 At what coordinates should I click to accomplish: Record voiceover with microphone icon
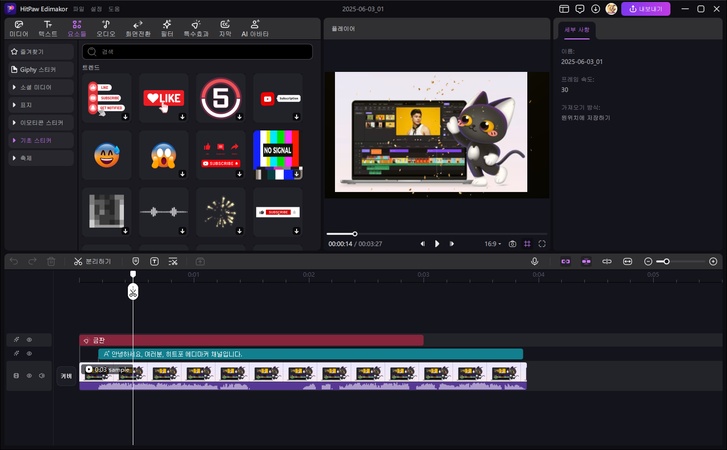click(x=535, y=261)
